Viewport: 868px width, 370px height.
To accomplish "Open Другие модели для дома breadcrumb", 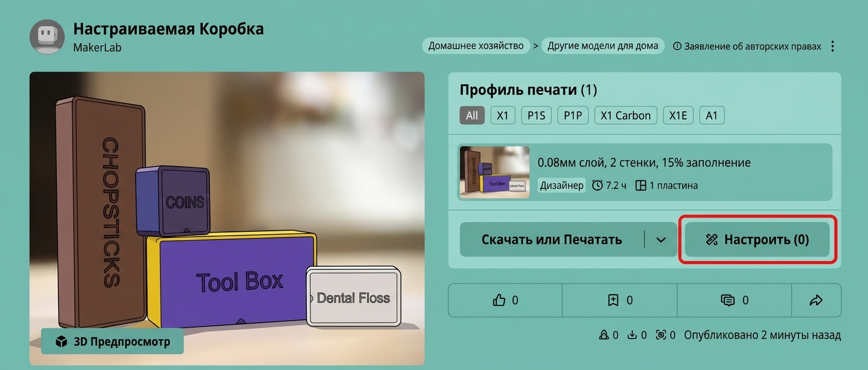I will coord(603,46).
